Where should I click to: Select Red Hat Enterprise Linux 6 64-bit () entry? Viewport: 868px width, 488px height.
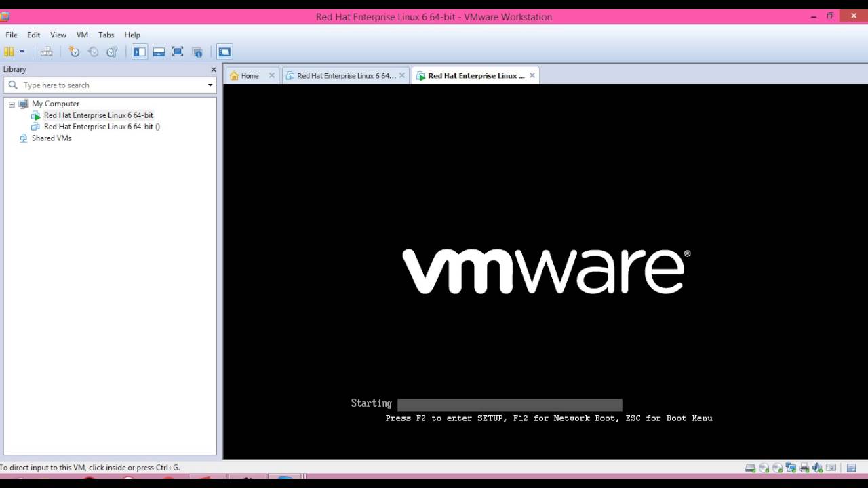click(102, 127)
